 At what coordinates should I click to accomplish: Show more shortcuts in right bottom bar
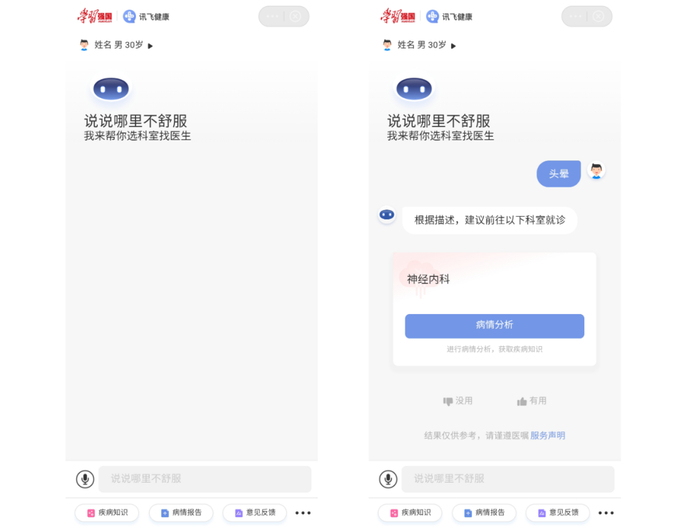pos(606,513)
